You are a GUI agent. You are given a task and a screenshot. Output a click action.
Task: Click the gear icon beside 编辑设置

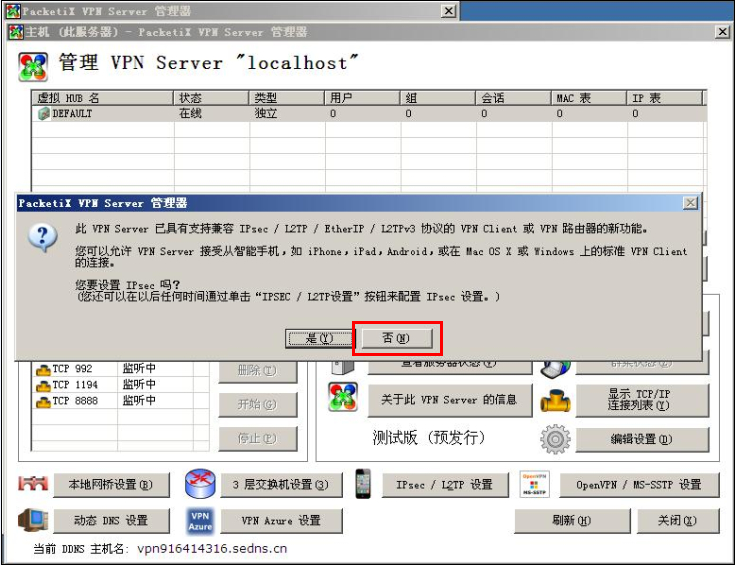[x=555, y=439]
